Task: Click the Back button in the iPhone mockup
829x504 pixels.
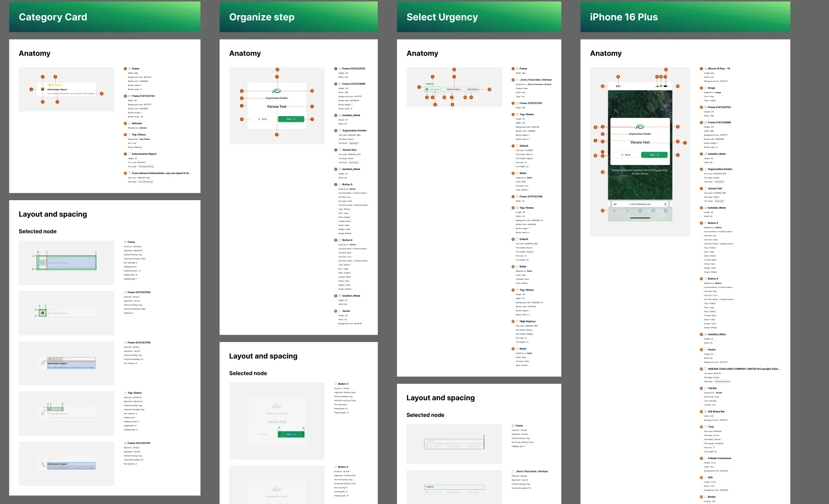Action: pos(626,155)
